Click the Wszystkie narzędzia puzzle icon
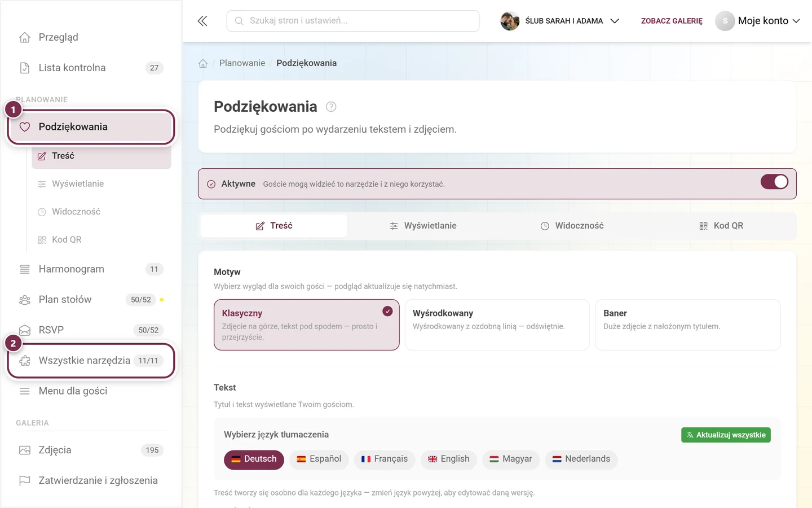This screenshot has height=508, width=812. pos(25,361)
